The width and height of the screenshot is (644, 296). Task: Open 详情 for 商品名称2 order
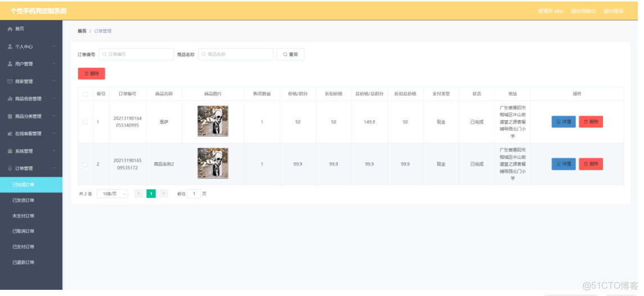pos(564,164)
